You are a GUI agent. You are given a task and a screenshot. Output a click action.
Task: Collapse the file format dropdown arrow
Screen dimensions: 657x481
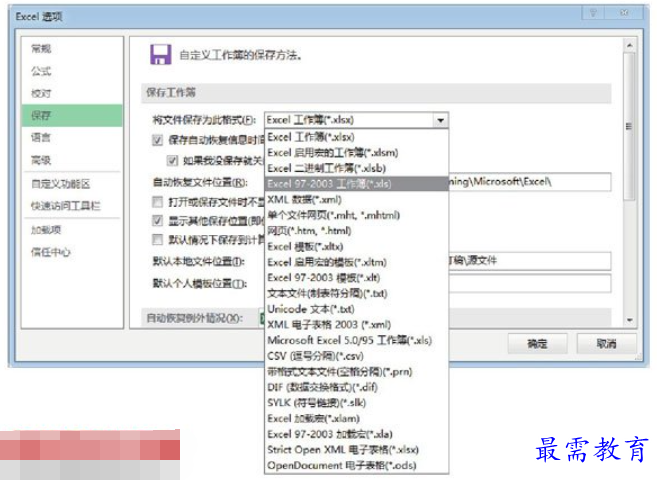pyautogui.click(x=440, y=120)
